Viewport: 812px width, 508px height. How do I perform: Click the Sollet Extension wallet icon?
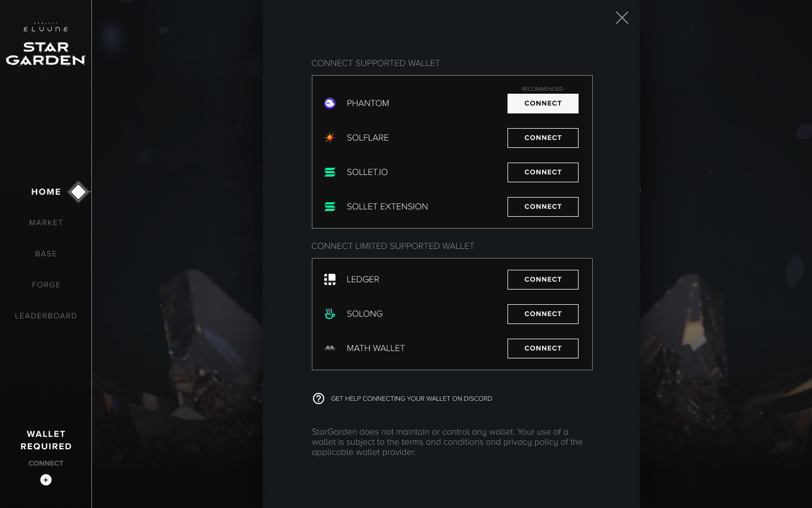[x=330, y=207]
